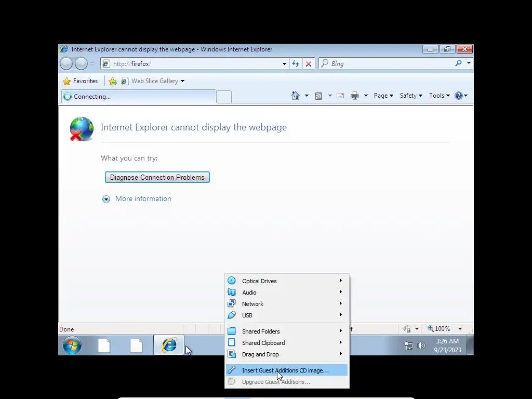
Task: Open the Shared Clipboard submenu
Action: pos(287,343)
